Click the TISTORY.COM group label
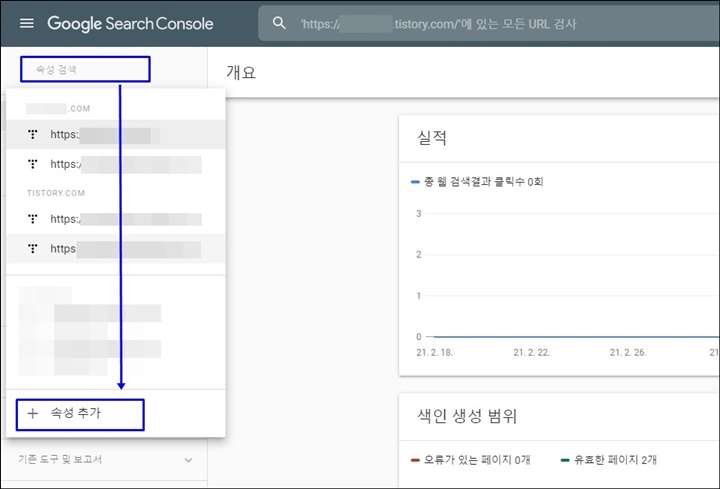The height and width of the screenshot is (489, 720). (x=56, y=193)
